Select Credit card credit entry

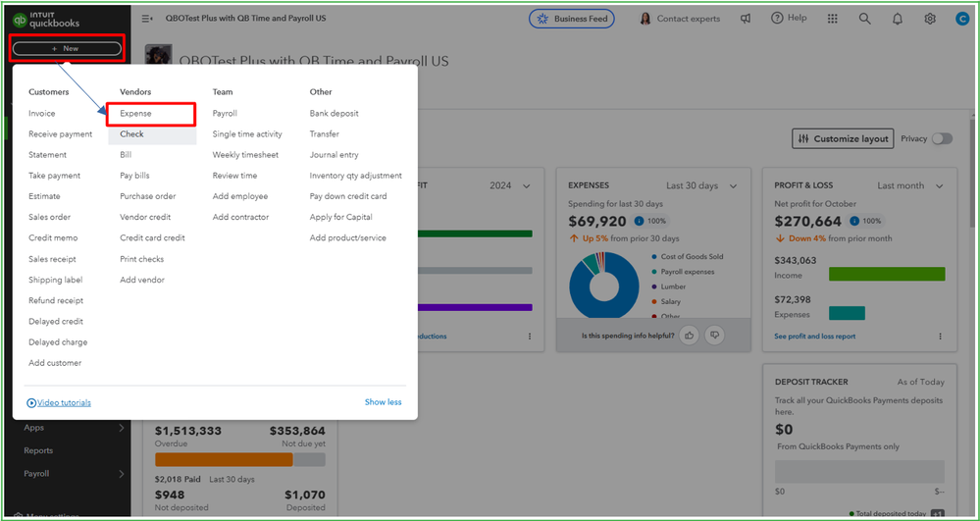[x=152, y=237]
